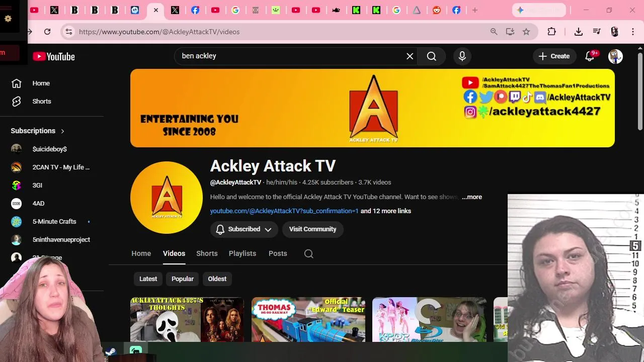The height and width of the screenshot is (362, 644).
Task: Filter videos by Oldest chip
Action: click(x=217, y=279)
